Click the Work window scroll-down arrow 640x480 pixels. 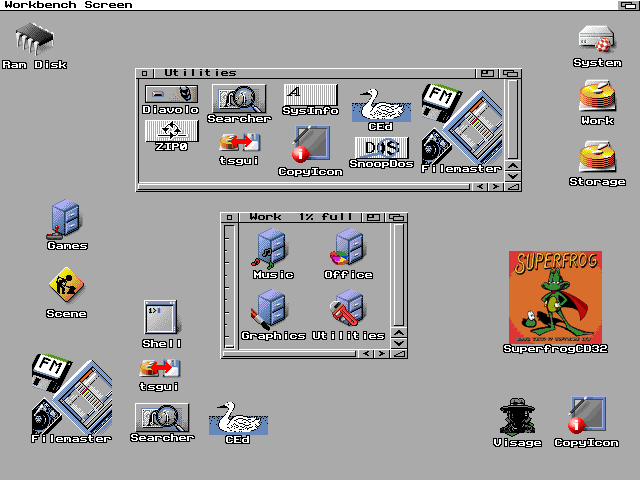click(399, 341)
